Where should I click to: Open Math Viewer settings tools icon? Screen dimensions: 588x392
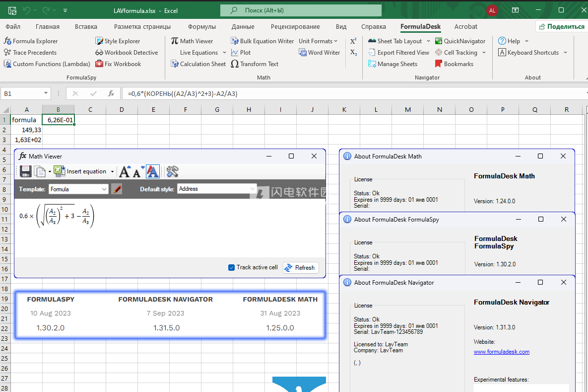coord(172,171)
